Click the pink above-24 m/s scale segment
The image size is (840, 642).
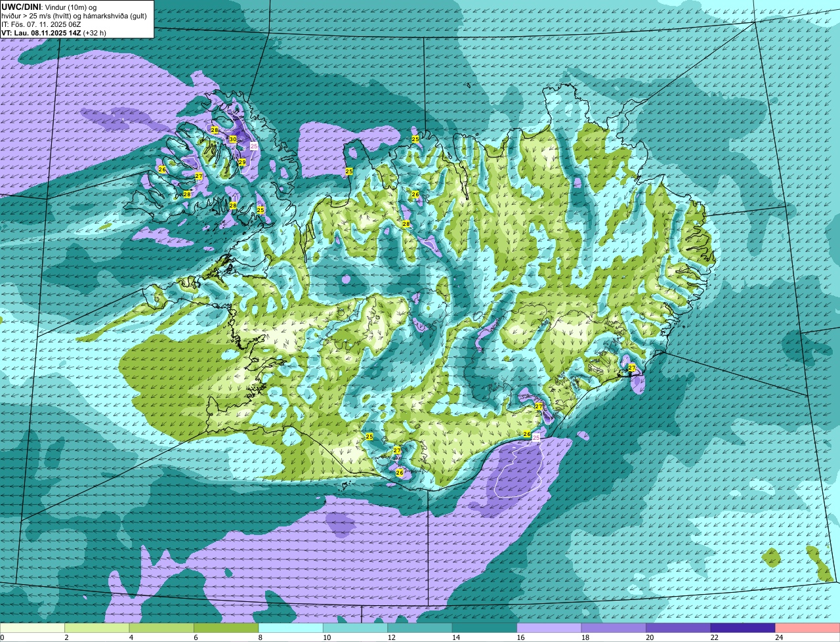pos(808,628)
